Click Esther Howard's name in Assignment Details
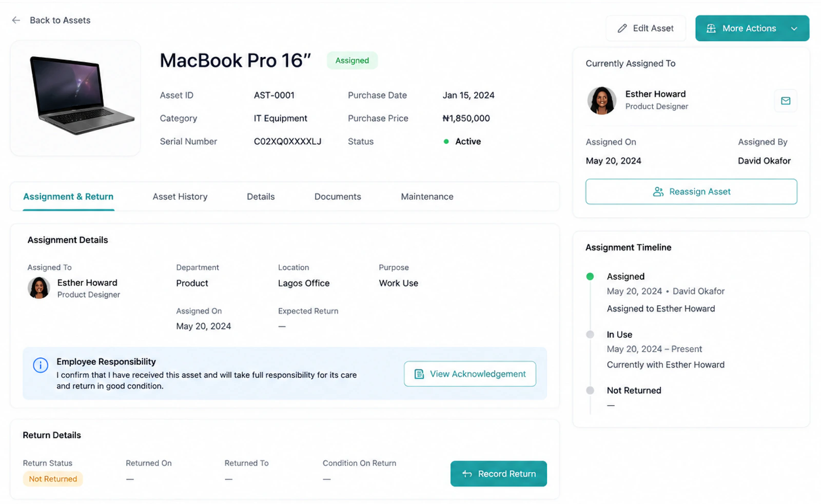Viewport: 821px width, 504px height. coord(87,283)
